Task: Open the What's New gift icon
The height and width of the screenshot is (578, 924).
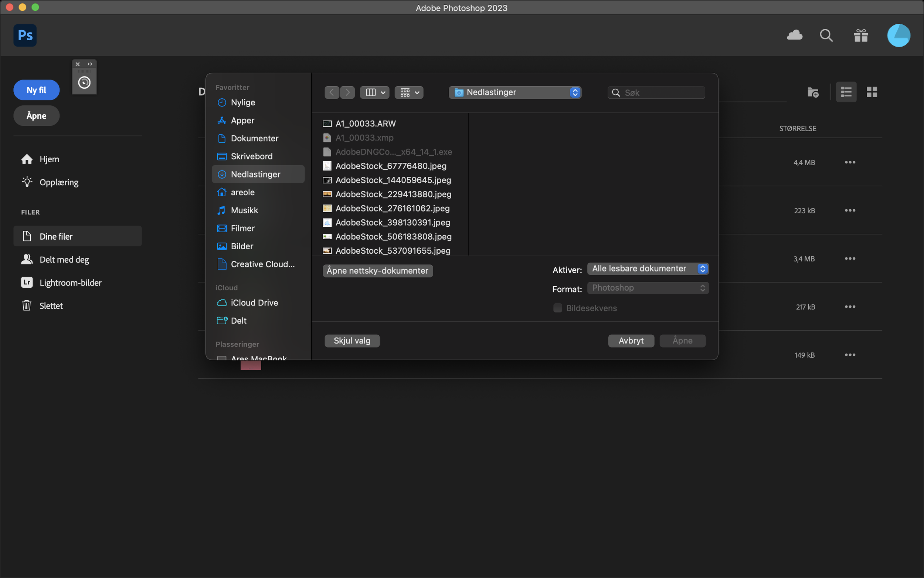Action: click(861, 36)
